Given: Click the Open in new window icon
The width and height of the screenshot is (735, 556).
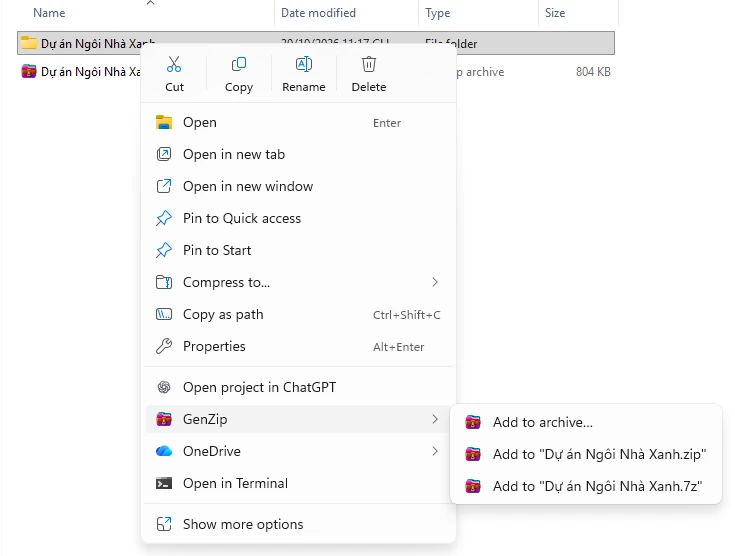Looking at the screenshot, I should tap(164, 186).
